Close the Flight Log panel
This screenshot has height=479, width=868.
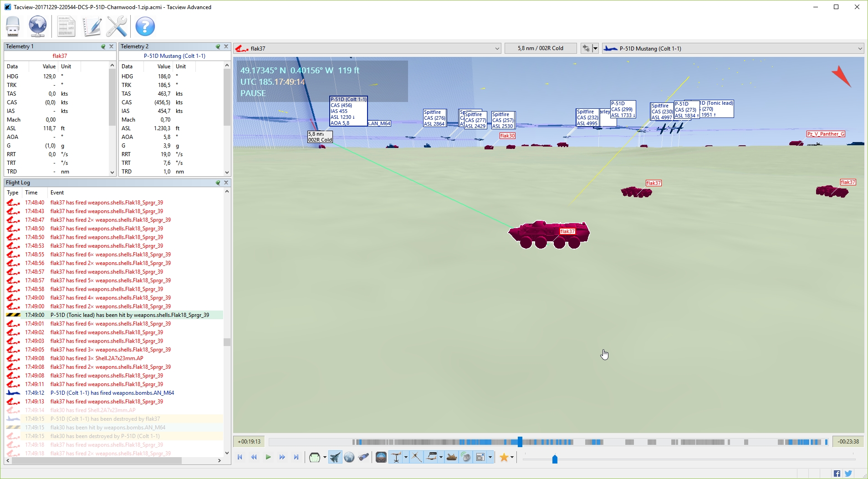(226, 183)
